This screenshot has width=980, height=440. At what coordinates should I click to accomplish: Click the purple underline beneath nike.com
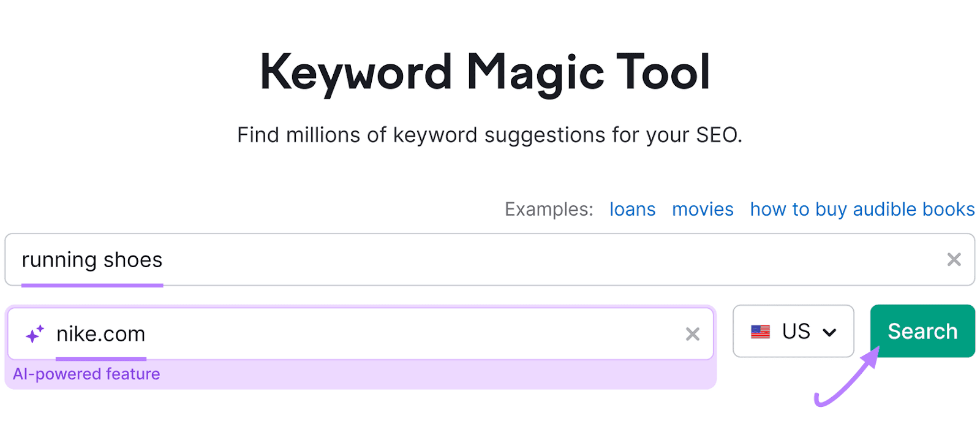point(102,358)
